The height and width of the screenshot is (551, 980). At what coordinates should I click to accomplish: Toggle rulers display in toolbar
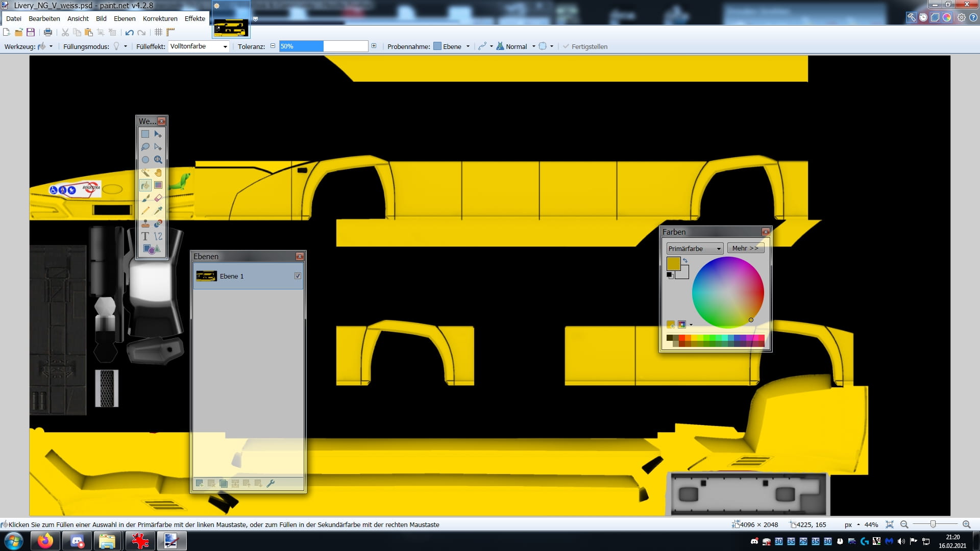click(x=170, y=32)
